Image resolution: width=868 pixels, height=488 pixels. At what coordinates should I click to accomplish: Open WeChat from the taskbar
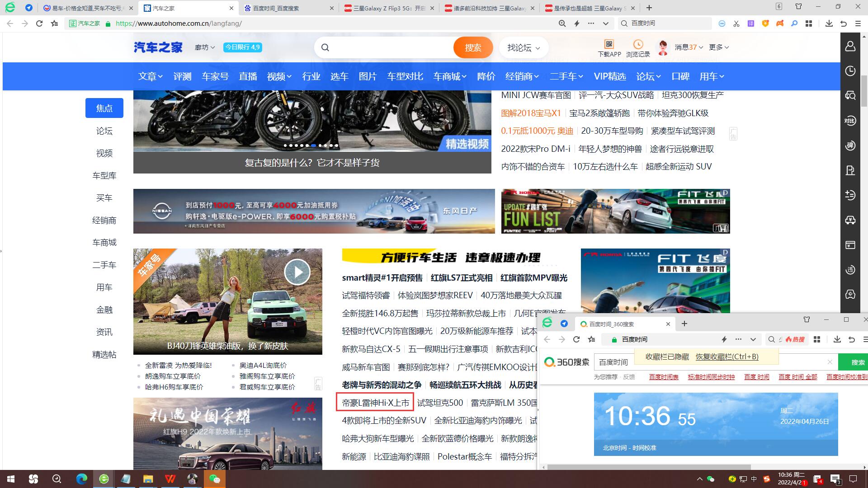pyautogui.click(x=214, y=479)
